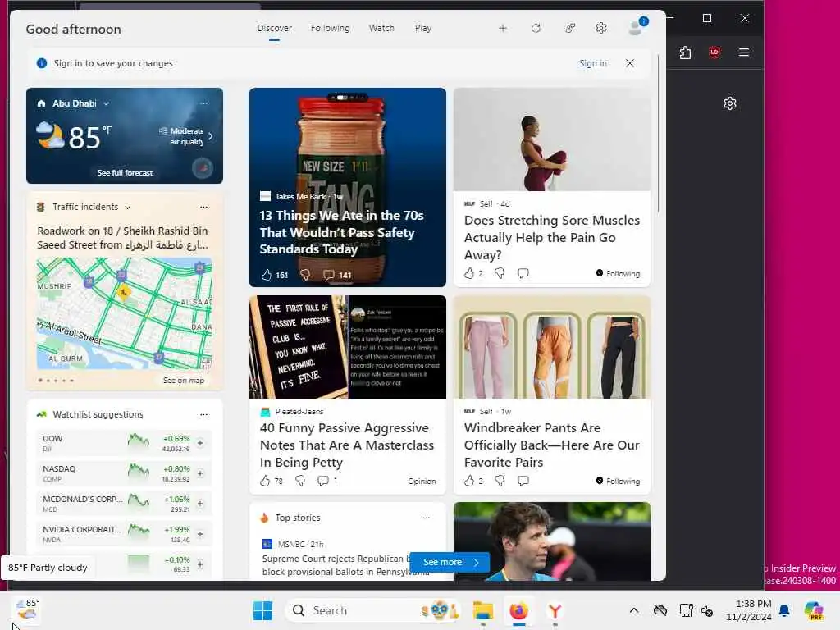The height and width of the screenshot is (630, 840).
Task: Open the Watch tab
Action: coord(381,28)
